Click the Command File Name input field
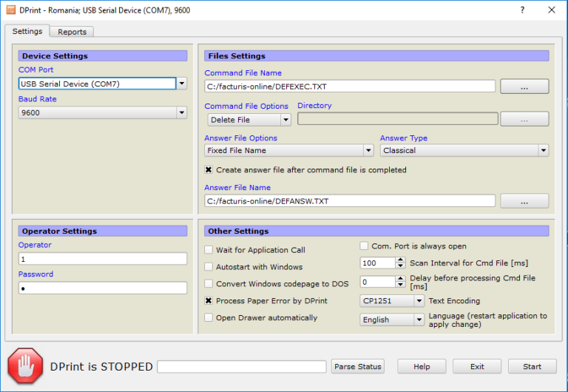Viewport: 568px width, 392px height. point(350,87)
